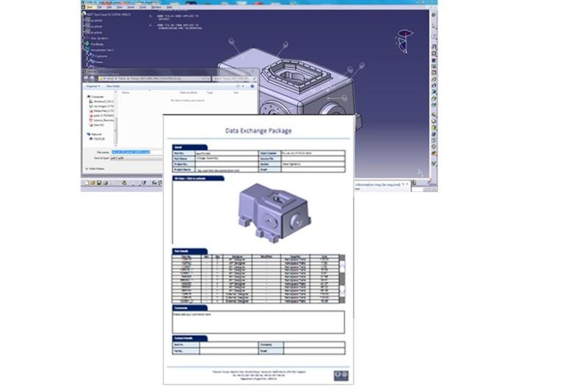Click the Tel No. field in Contact Details
Viewport: 588px width, 392px height.
pyautogui.click(x=229, y=351)
